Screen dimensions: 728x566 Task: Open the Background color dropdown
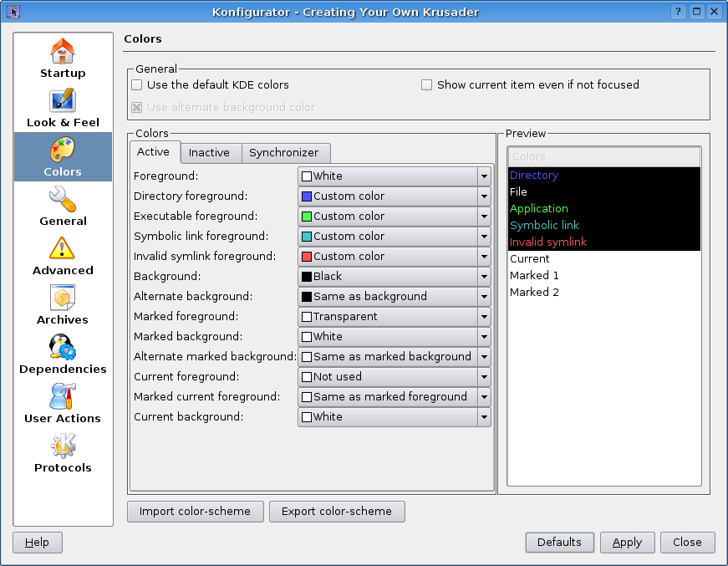[x=395, y=276]
